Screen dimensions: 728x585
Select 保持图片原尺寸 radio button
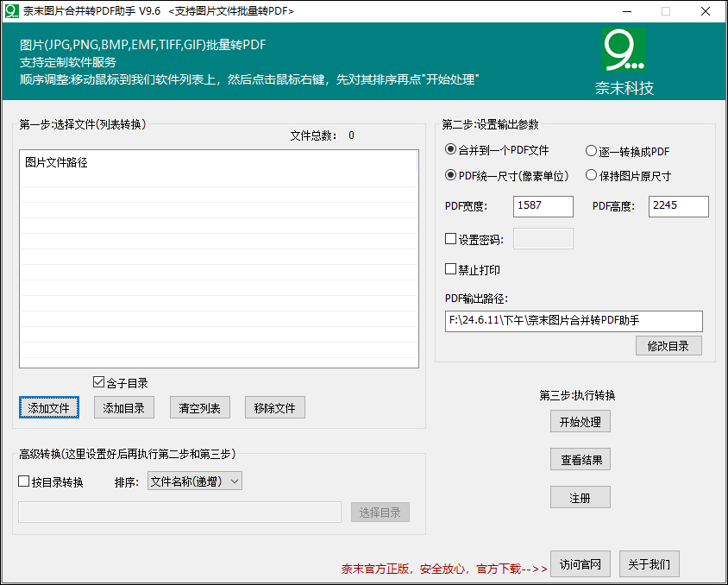[591, 175]
